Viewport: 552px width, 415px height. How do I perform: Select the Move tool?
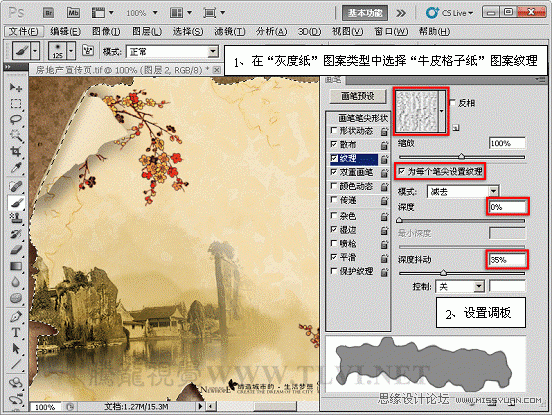[15, 87]
